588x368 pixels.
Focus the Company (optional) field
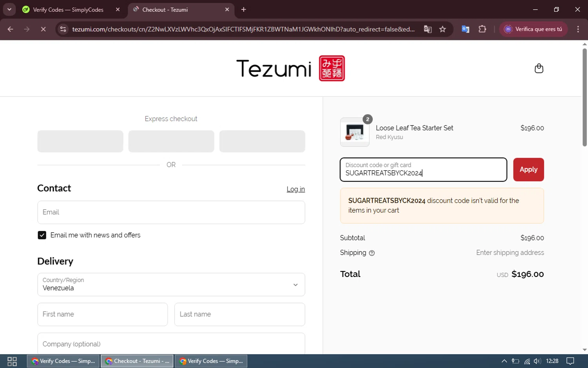[171, 344]
